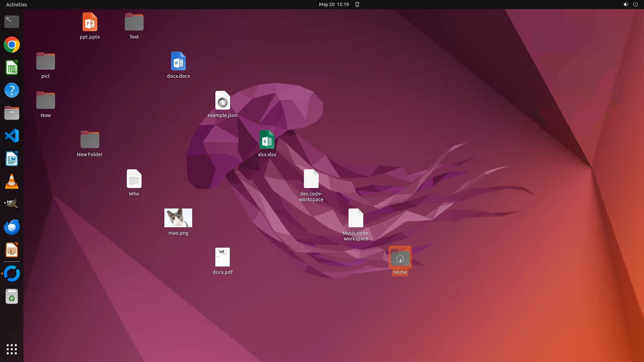Viewport: 644px width, 362px height.
Task: Launch Google Chrome from the dock
Action: click(12, 45)
